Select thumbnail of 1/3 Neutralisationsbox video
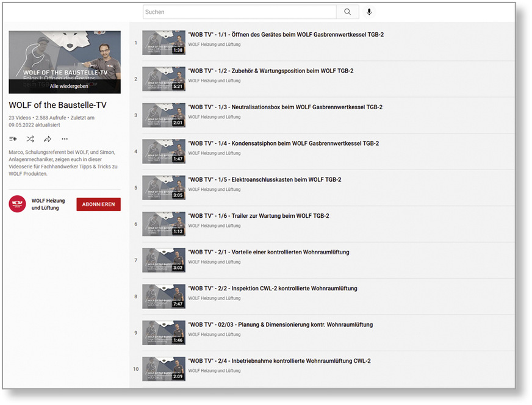The width and height of the screenshot is (532, 405). point(164,115)
